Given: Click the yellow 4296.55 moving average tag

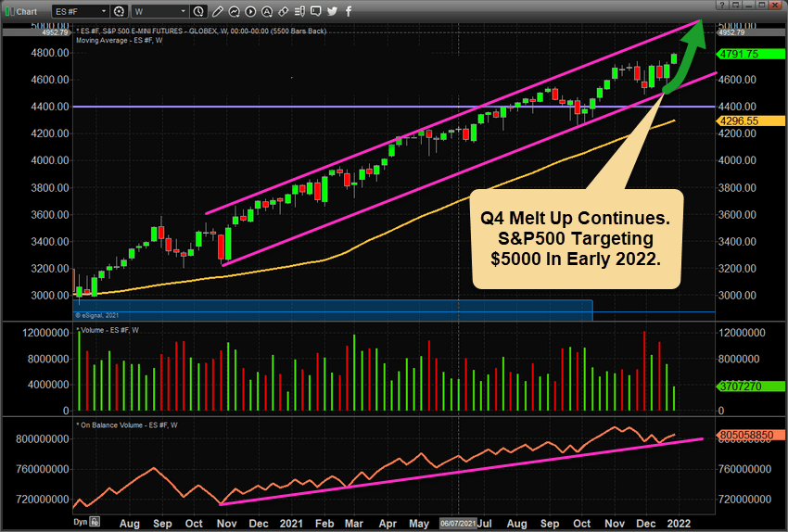Looking at the screenshot, I should [751, 121].
